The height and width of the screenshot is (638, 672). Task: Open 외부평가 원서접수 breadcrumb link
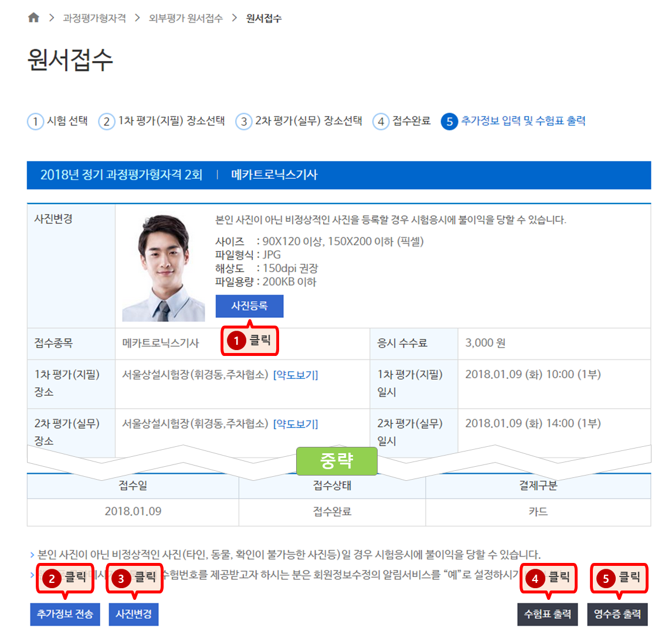(x=185, y=18)
